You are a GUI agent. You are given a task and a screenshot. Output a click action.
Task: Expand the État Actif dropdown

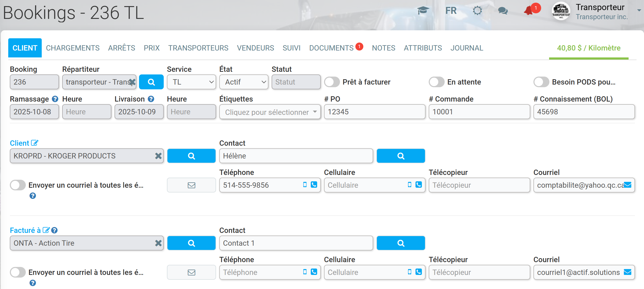coord(244,82)
